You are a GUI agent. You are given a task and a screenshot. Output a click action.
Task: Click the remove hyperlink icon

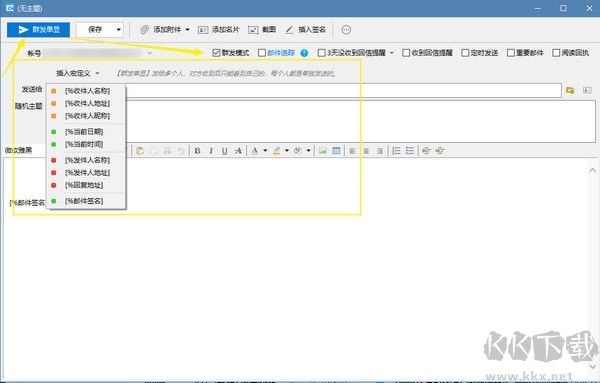[440, 151]
